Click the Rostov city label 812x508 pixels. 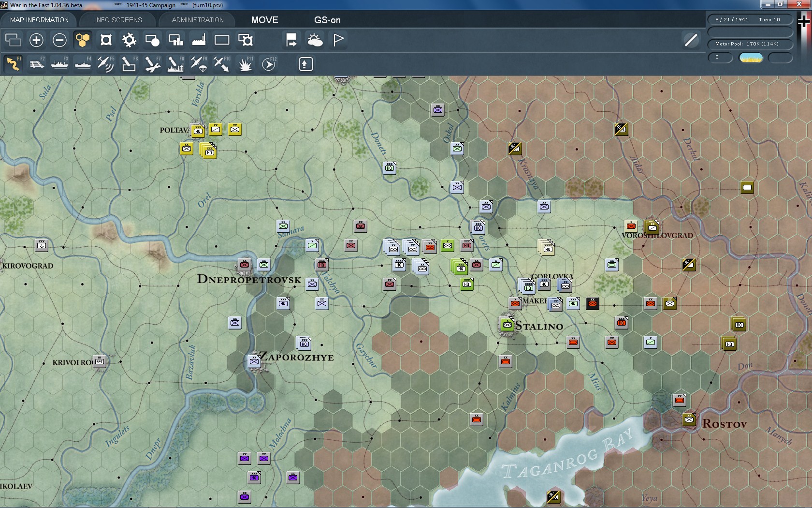tap(725, 424)
